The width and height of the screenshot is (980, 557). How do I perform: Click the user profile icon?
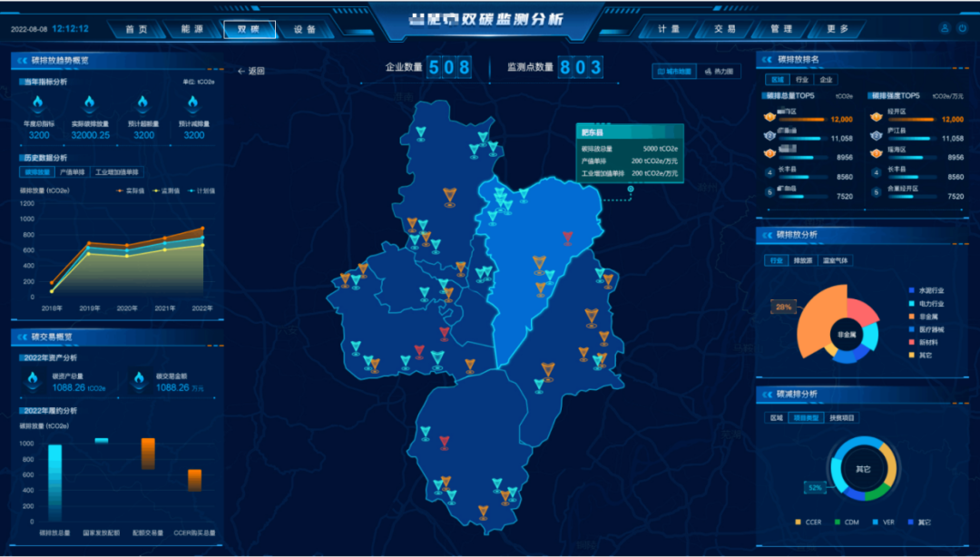945,29
